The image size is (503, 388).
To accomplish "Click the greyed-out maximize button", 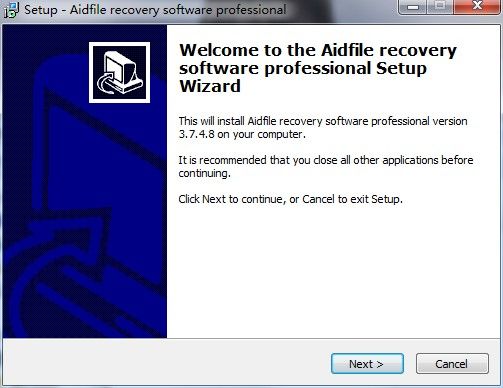I will click(440, 6).
